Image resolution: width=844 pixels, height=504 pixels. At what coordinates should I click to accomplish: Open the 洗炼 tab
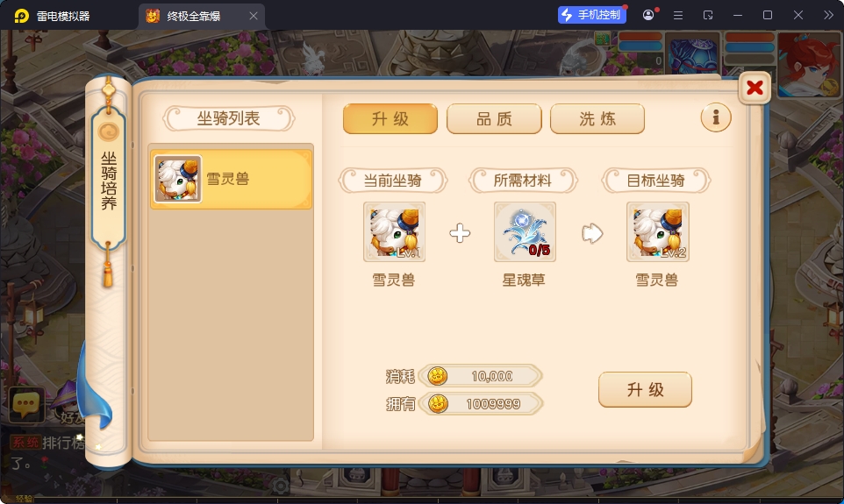tap(597, 118)
